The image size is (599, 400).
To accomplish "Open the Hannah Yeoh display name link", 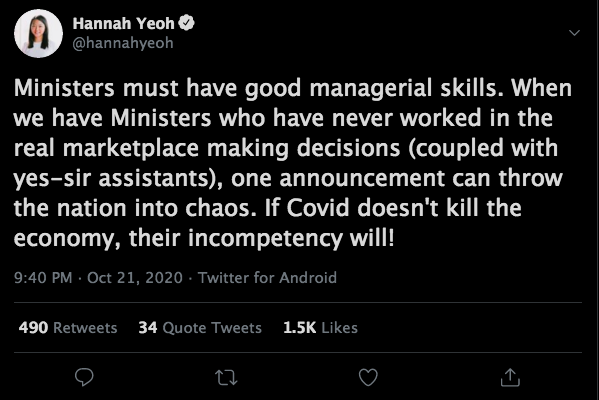I will pos(123,24).
